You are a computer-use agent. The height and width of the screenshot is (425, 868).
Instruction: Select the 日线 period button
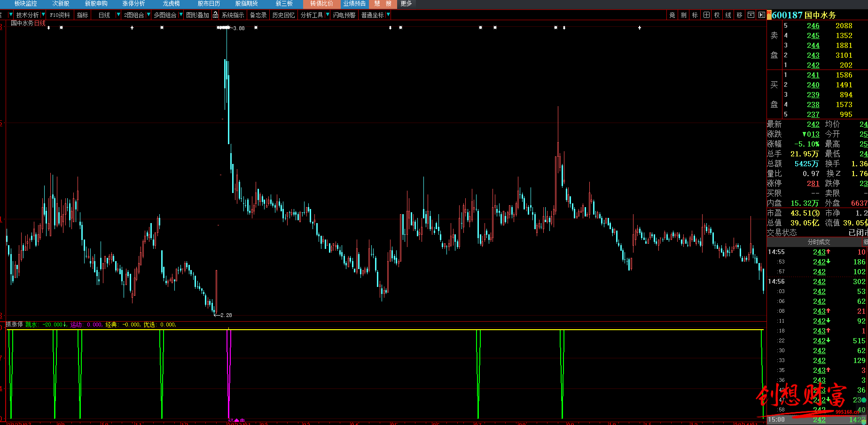click(x=104, y=15)
